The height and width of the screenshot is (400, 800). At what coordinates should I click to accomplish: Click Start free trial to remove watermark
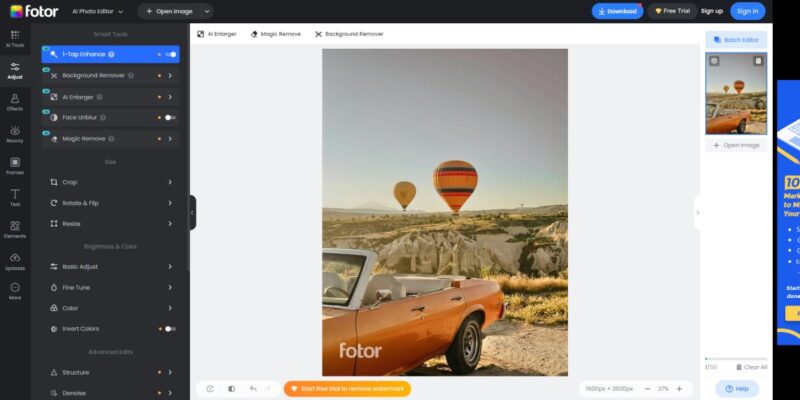click(x=347, y=389)
